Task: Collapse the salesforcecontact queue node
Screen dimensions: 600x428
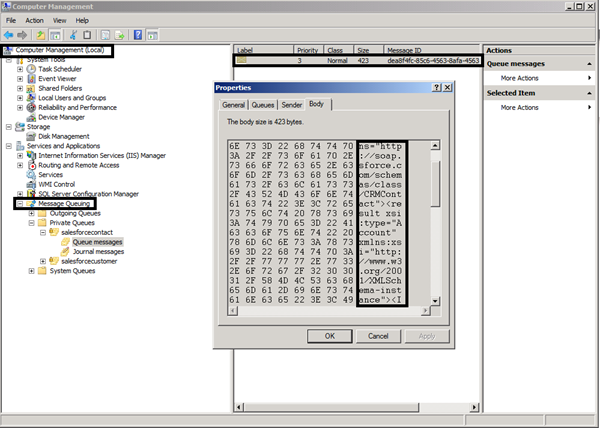Action: click(x=43, y=233)
